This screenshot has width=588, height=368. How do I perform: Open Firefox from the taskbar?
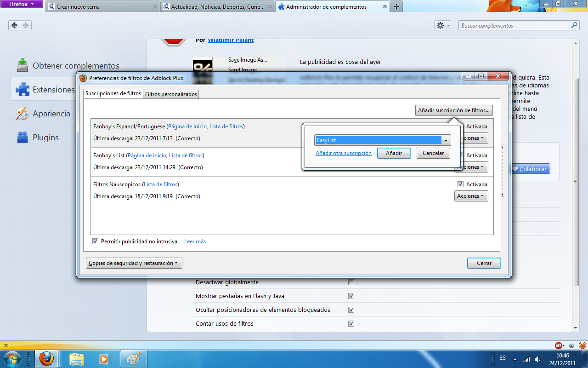pyautogui.click(x=47, y=358)
